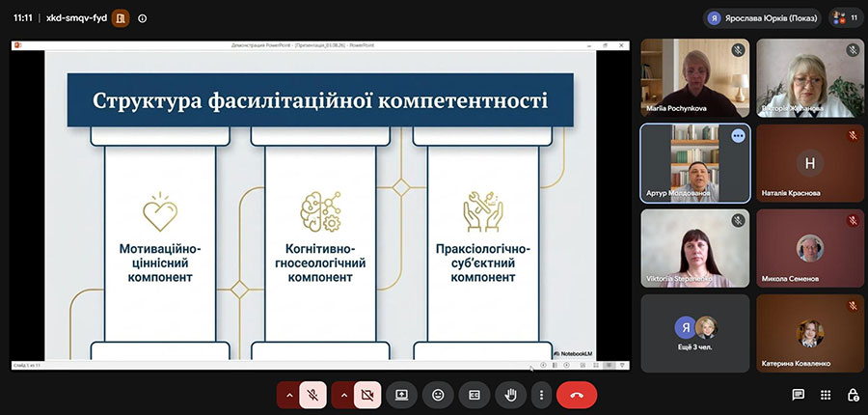868x415 pixels.
Task: Select the Ещё 3 чел. tile
Action: tap(695, 334)
